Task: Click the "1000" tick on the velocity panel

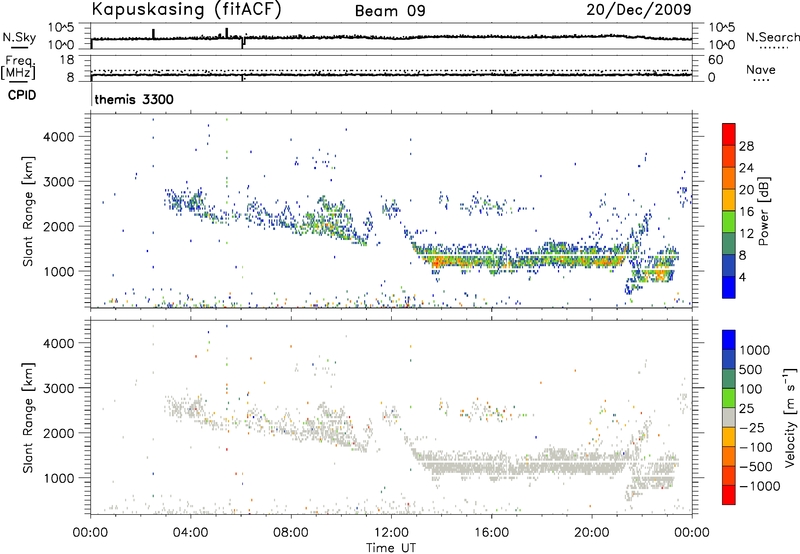Action: pos(60,478)
